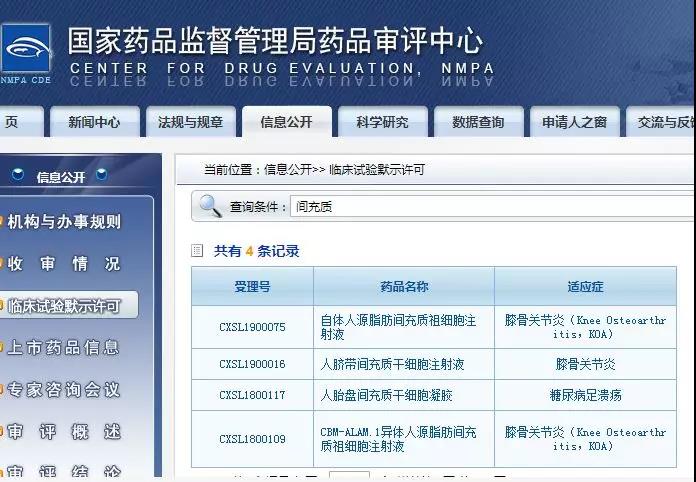Click the 药品名称 column header
This screenshot has width=696, height=482.
[x=404, y=287]
